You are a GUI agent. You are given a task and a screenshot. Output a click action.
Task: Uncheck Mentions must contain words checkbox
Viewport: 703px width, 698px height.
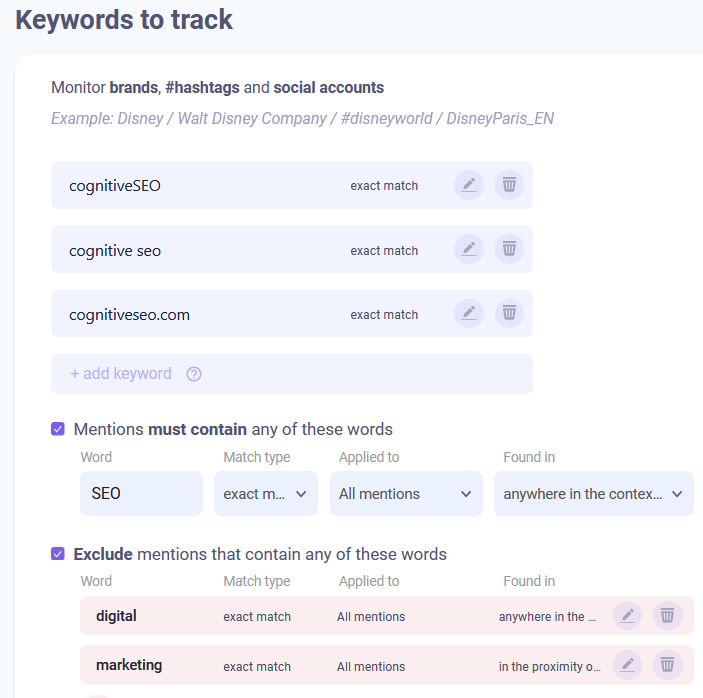[x=58, y=429]
